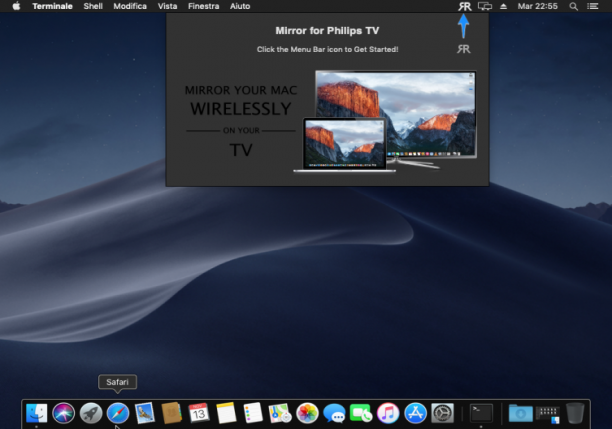The height and width of the screenshot is (429, 612).
Task: Open Maps app in Dock
Action: (x=280, y=413)
